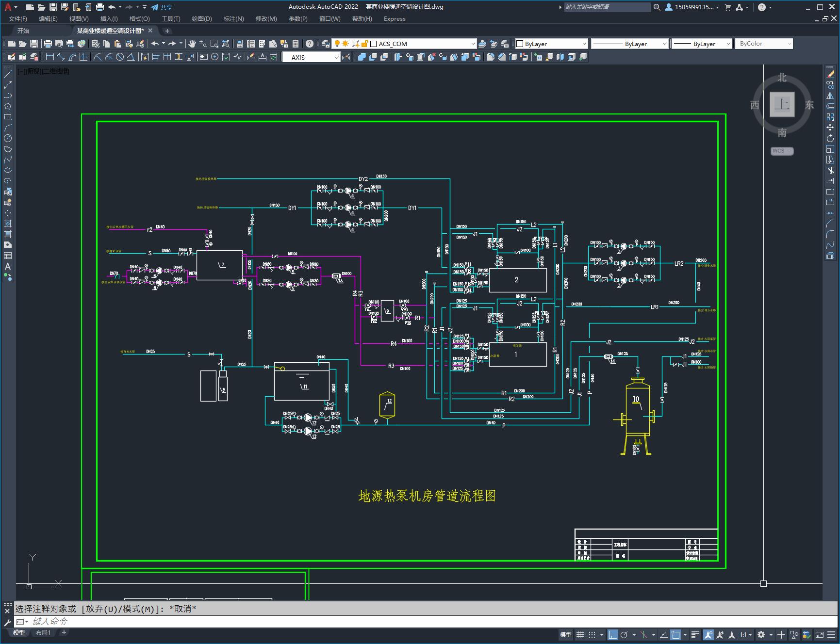Click the Aligned dimension tool
Viewport: 840px width, 644px height.
61,57
